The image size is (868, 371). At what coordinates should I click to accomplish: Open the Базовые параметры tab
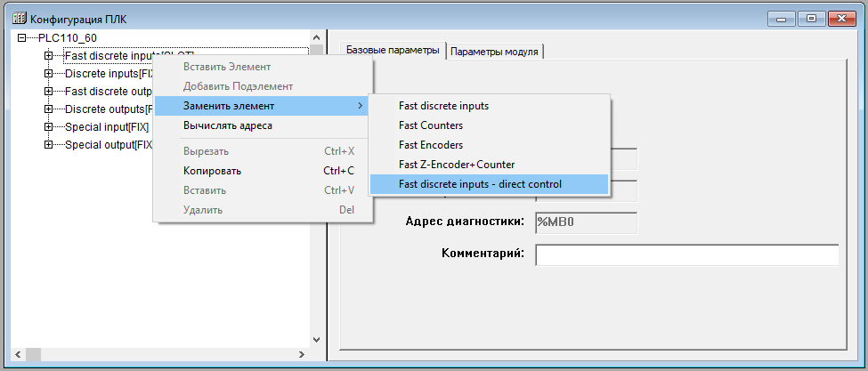coord(392,51)
